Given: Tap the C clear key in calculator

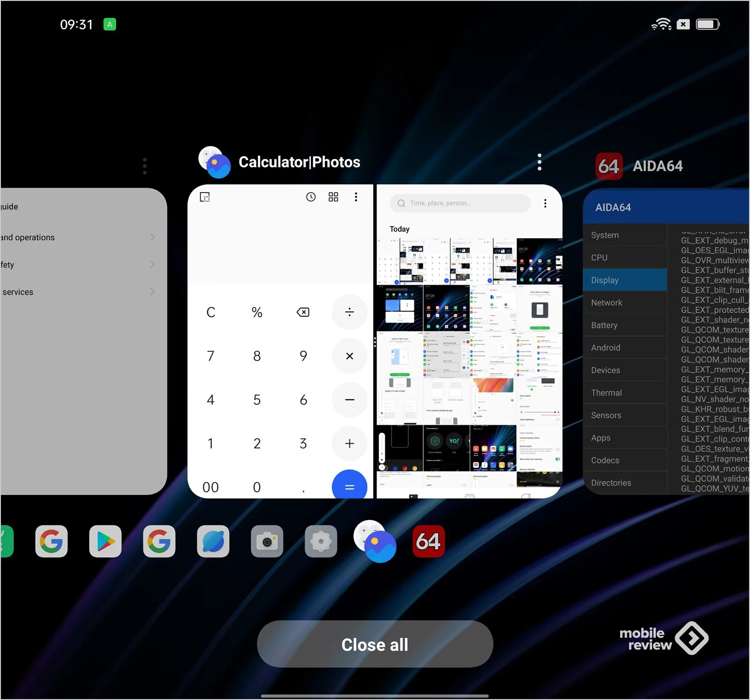Looking at the screenshot, I should point(210,312).
